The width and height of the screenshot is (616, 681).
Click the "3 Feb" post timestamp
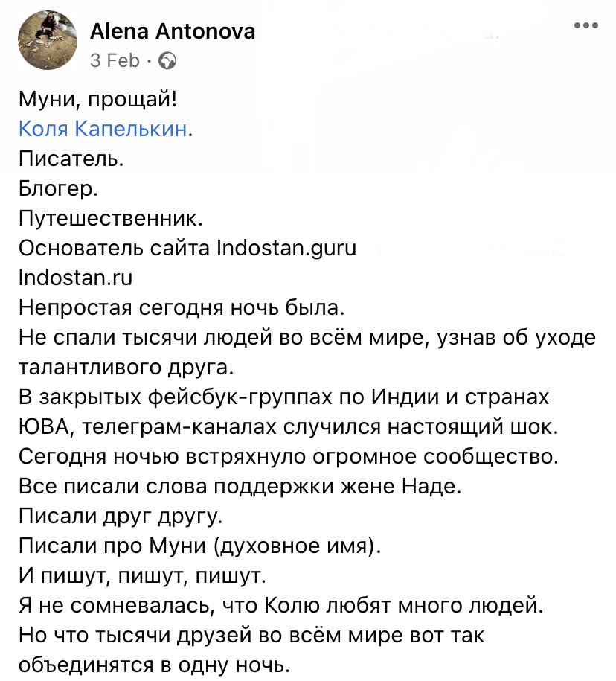coord(115,60)
